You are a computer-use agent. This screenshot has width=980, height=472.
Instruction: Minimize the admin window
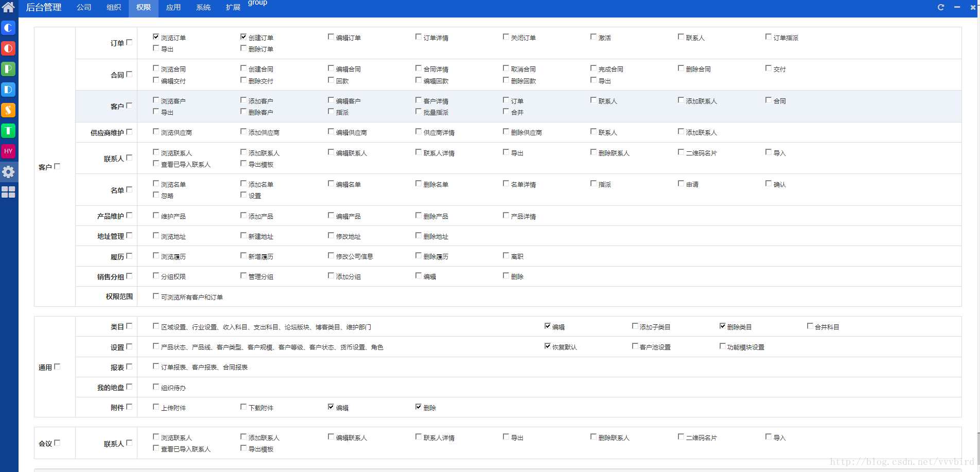click(x=957, y=7)
